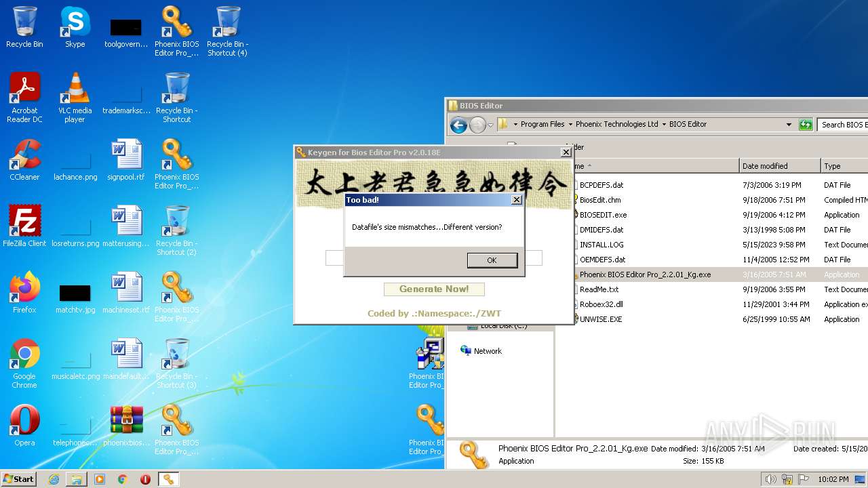Screen dimensions: 868x488
Task: Click OK in the Too bad! dialog
Action: tap(492, 260)
